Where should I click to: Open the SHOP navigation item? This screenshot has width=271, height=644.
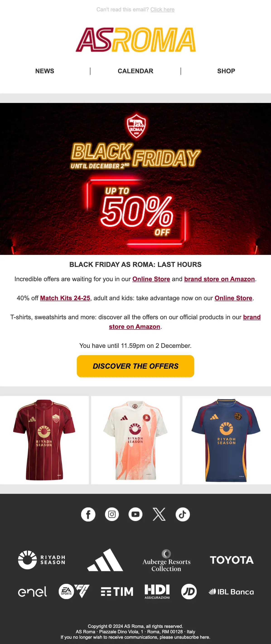226,71
